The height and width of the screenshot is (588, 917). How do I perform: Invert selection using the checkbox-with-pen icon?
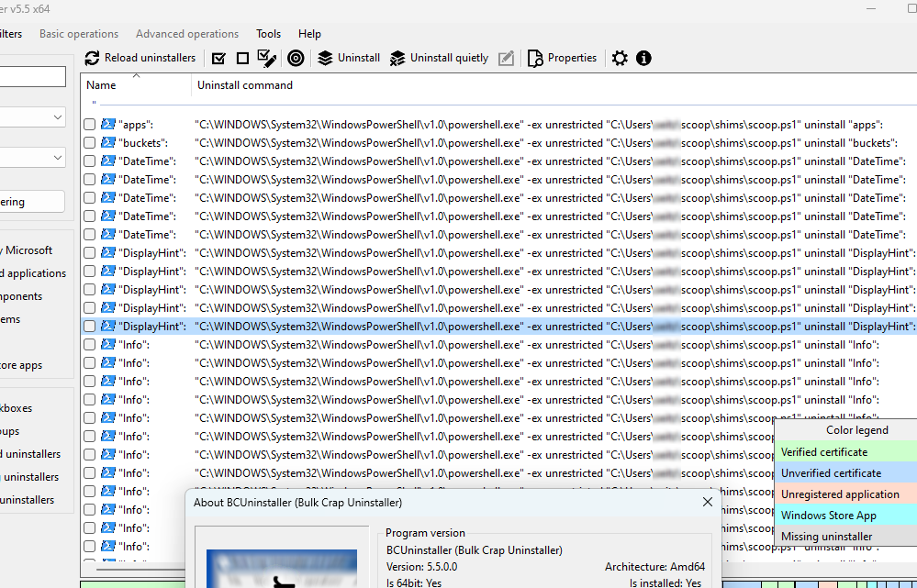coord(267,58)
